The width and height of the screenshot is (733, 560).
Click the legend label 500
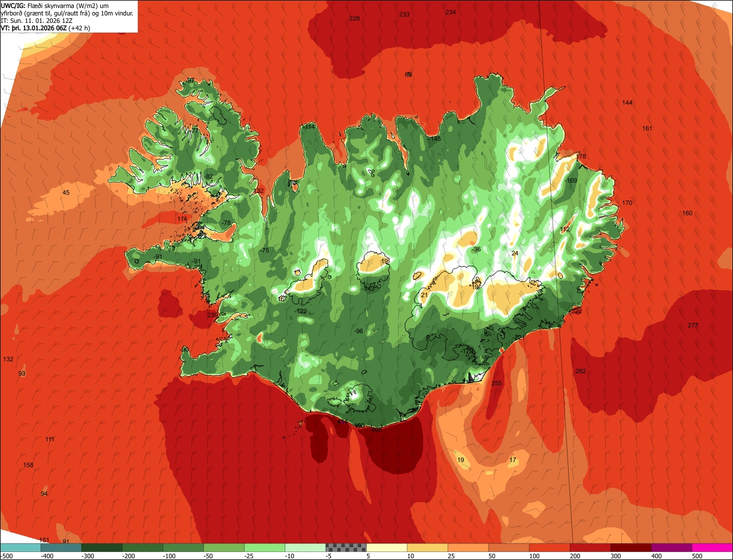(697, 556)
